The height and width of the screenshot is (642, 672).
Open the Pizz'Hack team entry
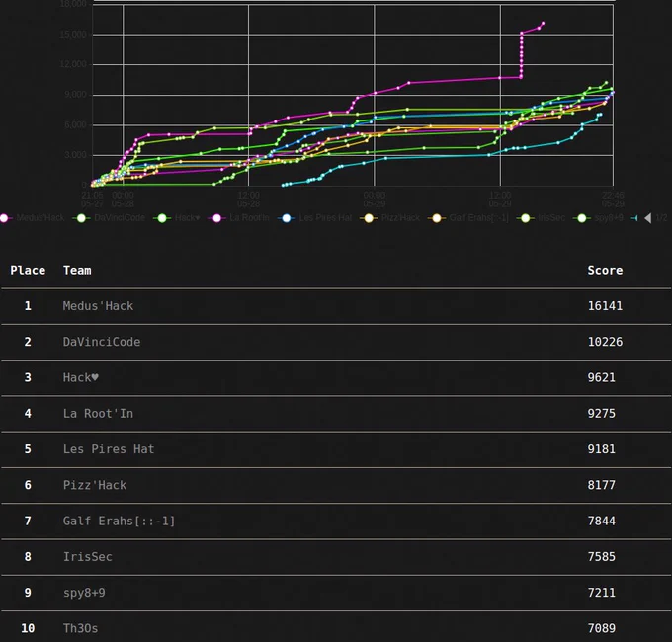(x=95, y=485)
